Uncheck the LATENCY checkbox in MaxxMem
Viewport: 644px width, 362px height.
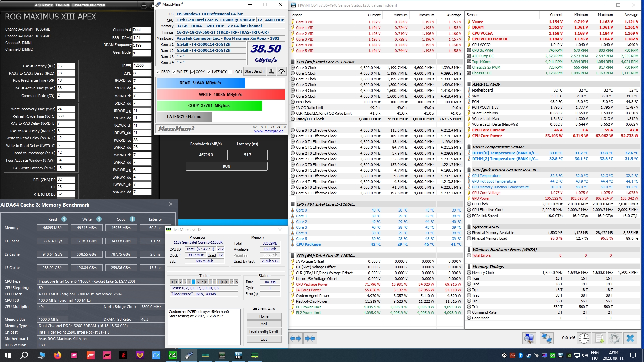pos(209,72)
